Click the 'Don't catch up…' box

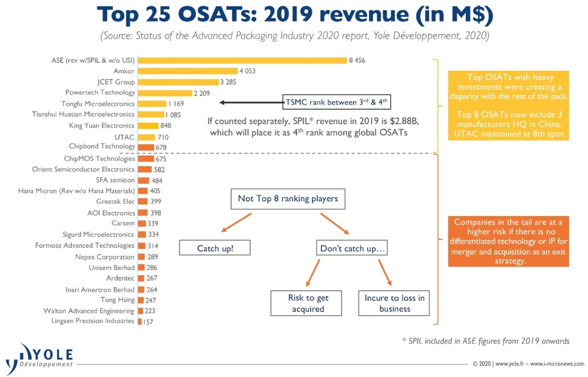352,248
